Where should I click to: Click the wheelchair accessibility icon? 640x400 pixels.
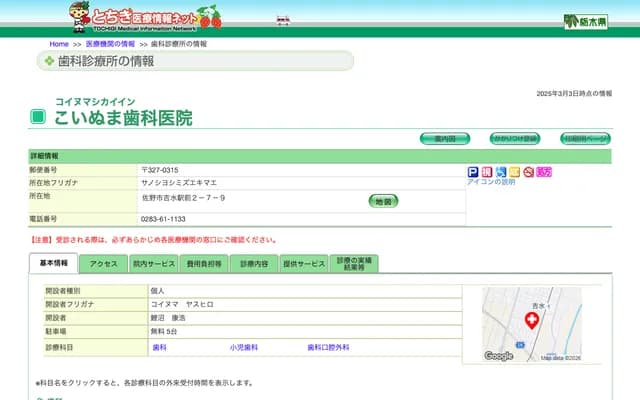click(x=500, y=172)
